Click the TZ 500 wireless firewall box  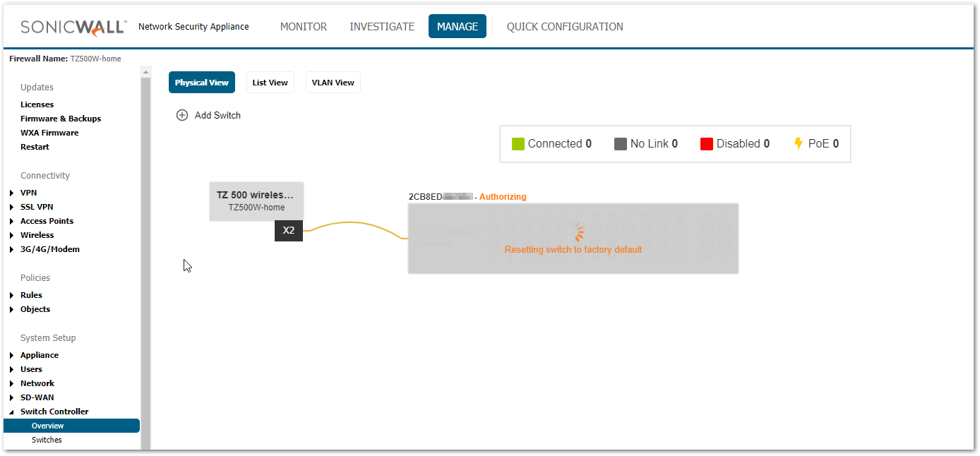256,200
